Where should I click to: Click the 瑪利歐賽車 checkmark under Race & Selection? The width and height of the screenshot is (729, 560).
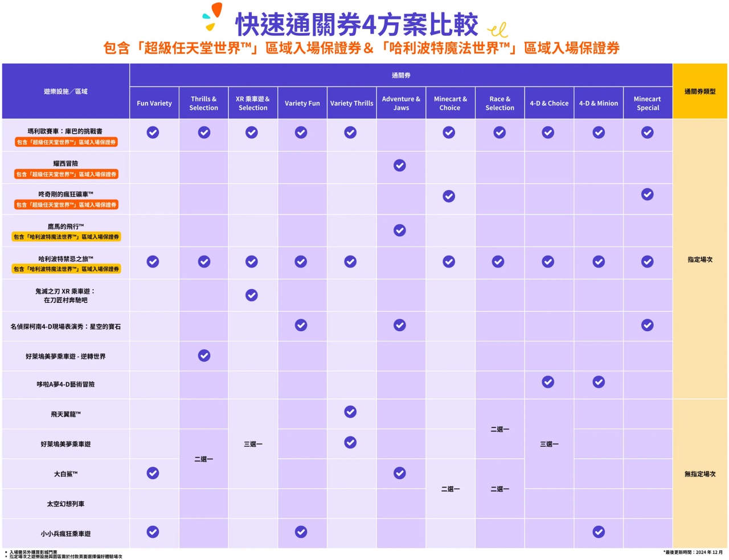(499, 133)
